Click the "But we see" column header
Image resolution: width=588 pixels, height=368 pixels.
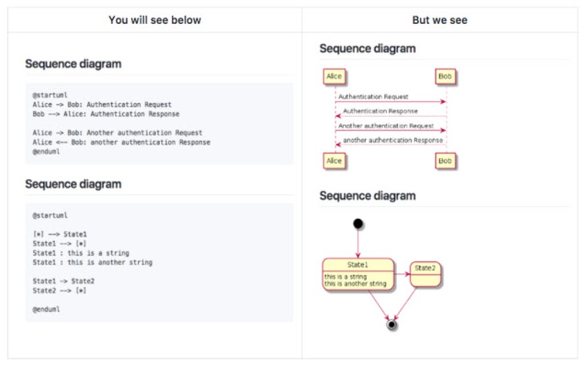coord(439,20)
